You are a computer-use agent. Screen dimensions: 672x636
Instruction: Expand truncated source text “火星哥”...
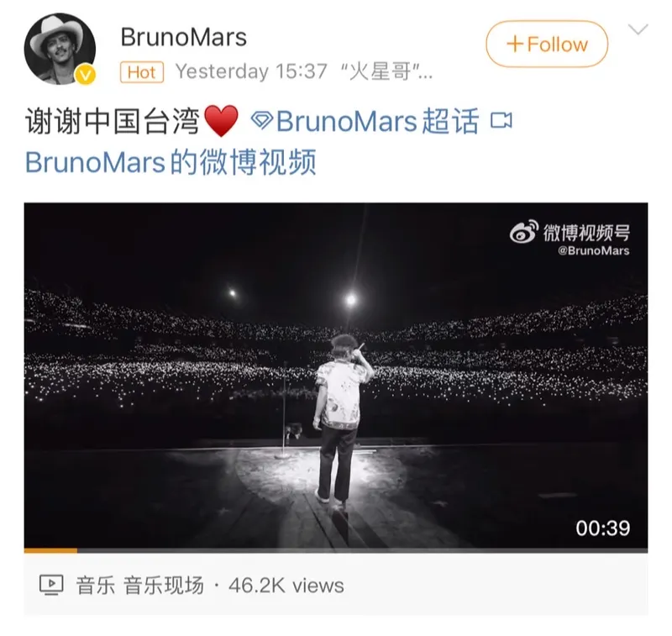coord(386,71)
